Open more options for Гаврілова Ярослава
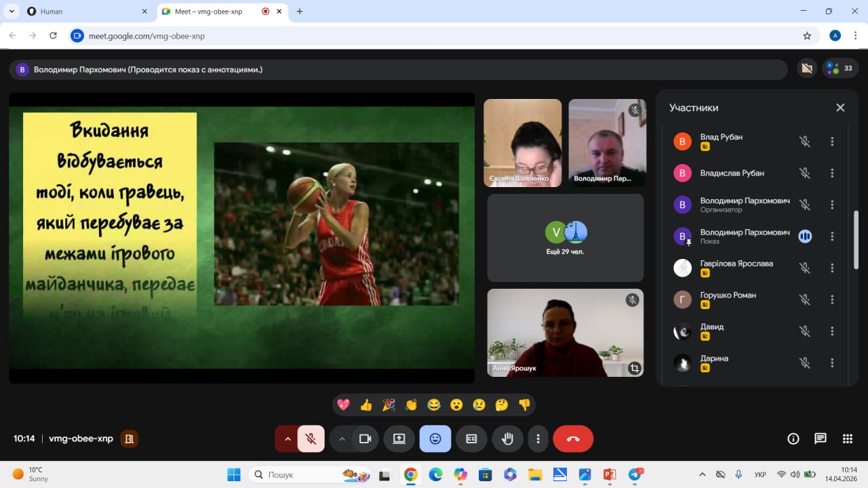The image size is (868, 488). coord(832,268)
